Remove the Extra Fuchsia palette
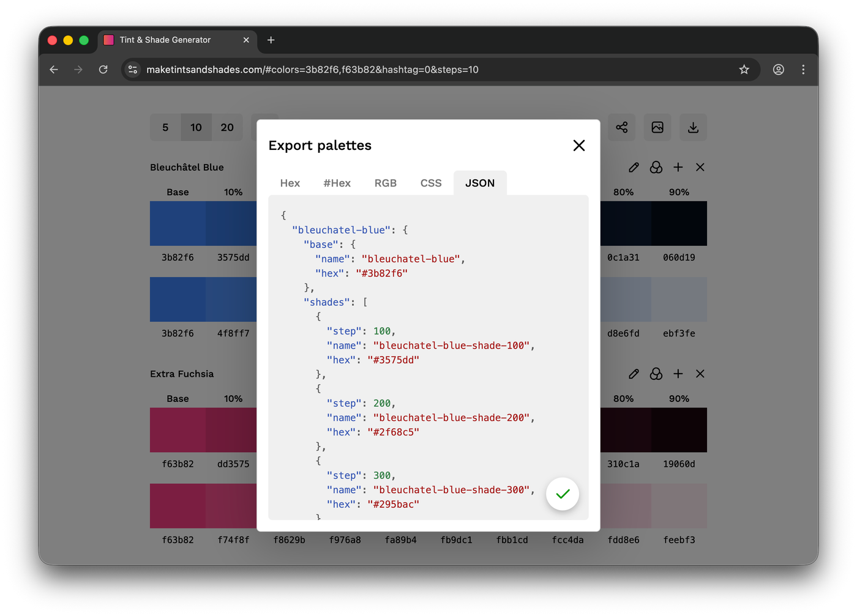The width and height of the screenshot is (857, 616). pos(700,374)
